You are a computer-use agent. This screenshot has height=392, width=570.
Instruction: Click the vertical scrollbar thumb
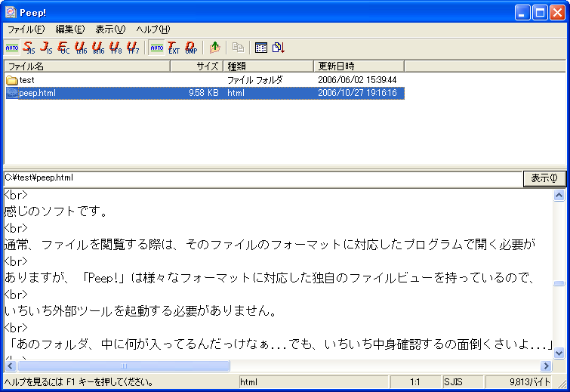559,284
